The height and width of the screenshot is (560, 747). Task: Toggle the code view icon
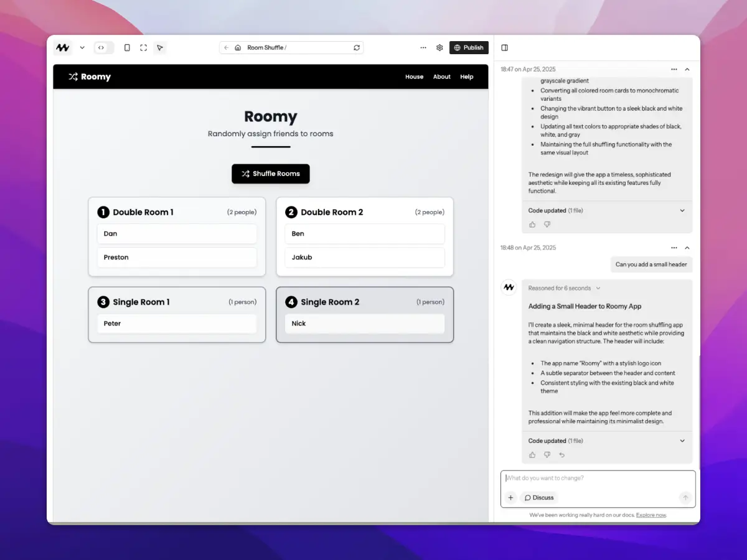pos(101,48)
